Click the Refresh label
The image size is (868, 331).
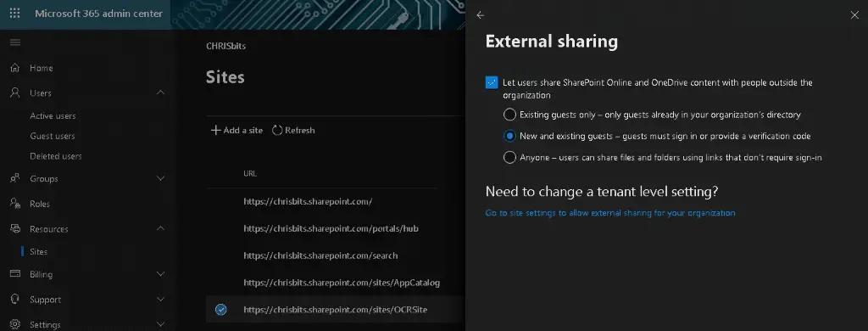click(299, 131)
